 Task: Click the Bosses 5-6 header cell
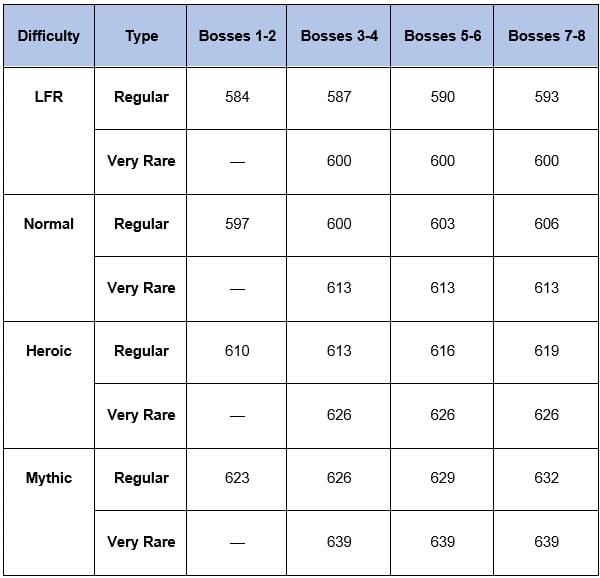pyautogui.click(x=442, y=36)
